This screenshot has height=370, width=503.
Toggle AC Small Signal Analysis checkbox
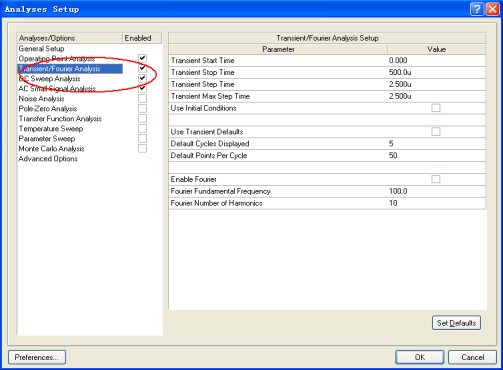pos(142,88)
